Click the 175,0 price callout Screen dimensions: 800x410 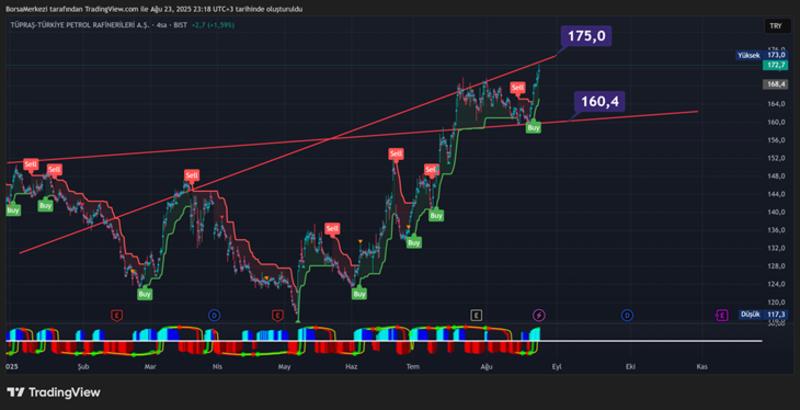click(586, 37)
